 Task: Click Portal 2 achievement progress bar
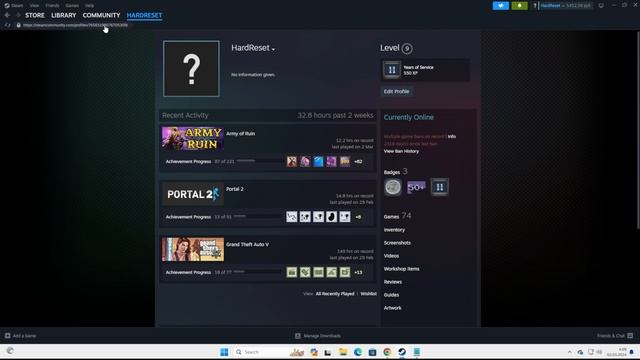click(258, 216)
